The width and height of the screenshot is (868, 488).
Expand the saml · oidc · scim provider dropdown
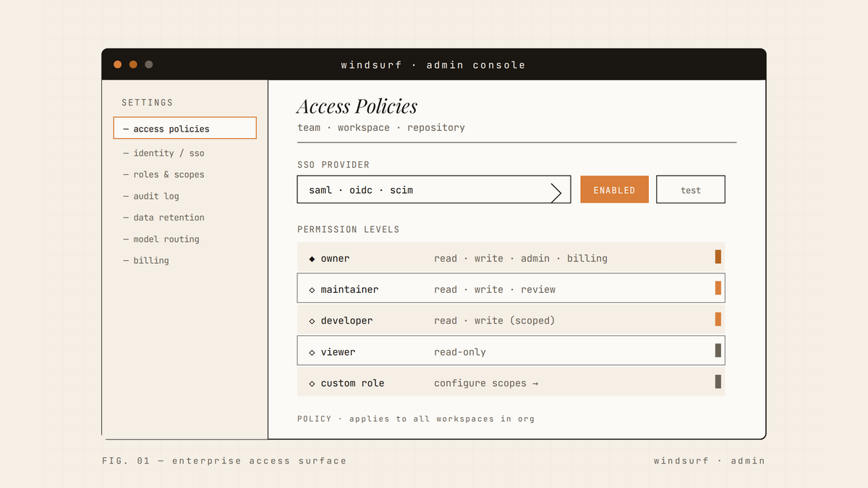pos(434,189)
